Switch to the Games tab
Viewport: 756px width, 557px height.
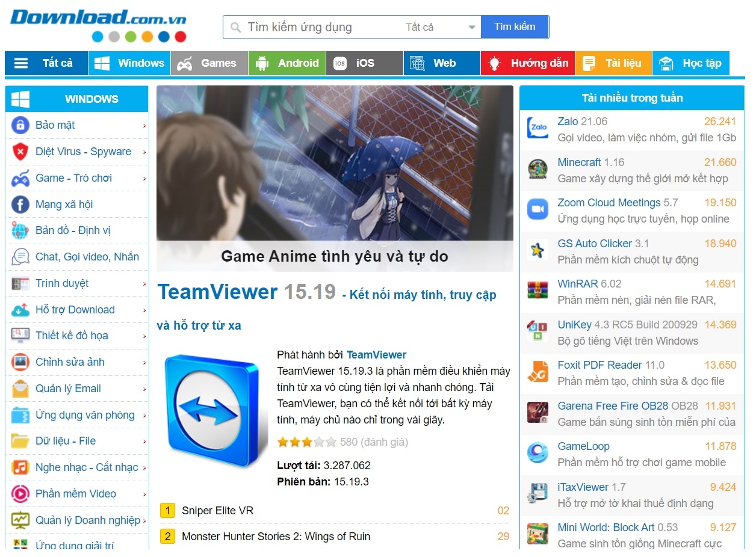(209, 63)
